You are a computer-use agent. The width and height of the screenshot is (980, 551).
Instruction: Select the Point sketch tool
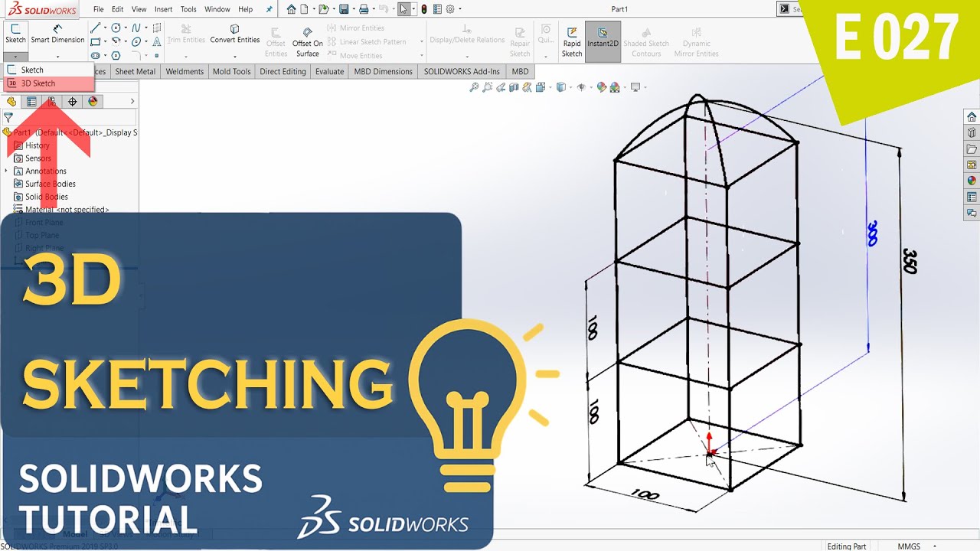pyautogui.click(x=156, y=56)
